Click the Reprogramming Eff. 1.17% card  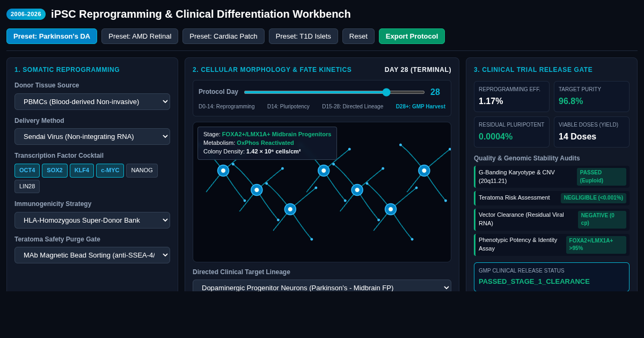tap(511, 97)
